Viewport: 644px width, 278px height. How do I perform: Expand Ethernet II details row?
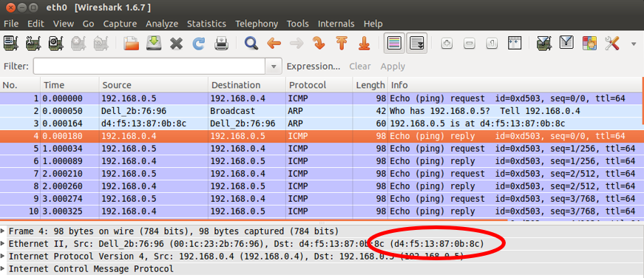pos(3,243)
